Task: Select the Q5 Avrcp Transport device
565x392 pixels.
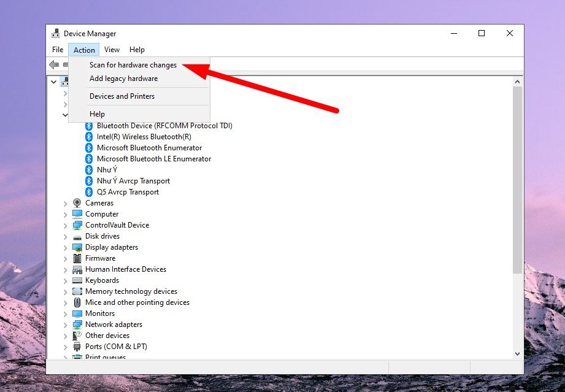Action: coord(128,192)
